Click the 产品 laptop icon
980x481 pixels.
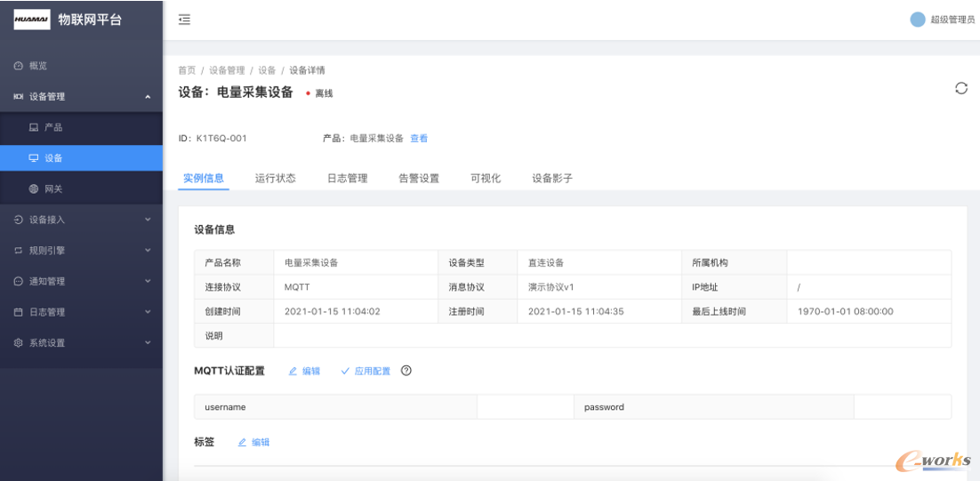pyautogui.click(x=34, y=127)
